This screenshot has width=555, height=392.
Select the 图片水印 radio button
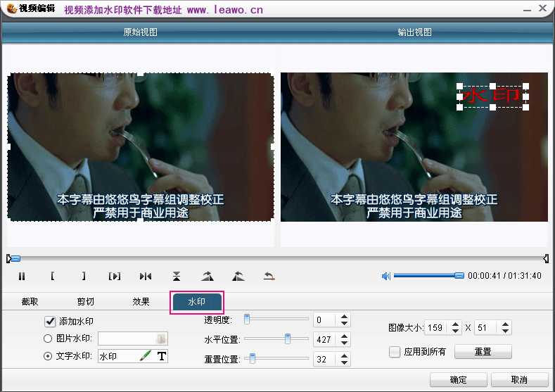pyautogui.click(x=48, y=339)
